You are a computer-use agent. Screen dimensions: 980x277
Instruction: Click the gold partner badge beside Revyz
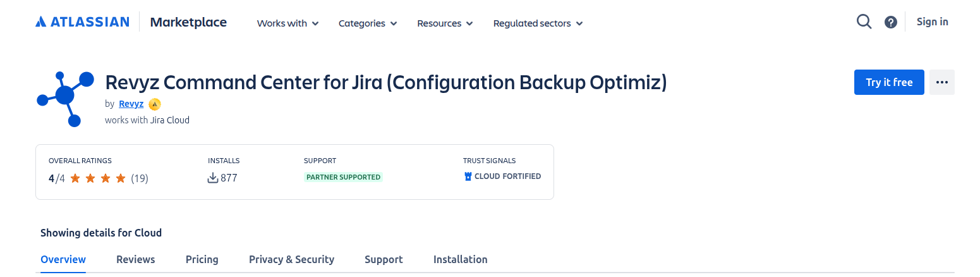coord(155,104)
